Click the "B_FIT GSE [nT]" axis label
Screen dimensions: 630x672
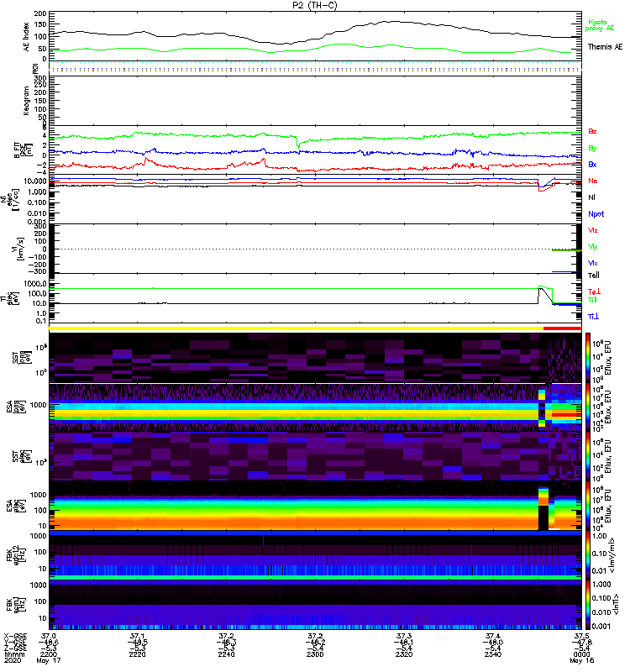pos(24,150)
